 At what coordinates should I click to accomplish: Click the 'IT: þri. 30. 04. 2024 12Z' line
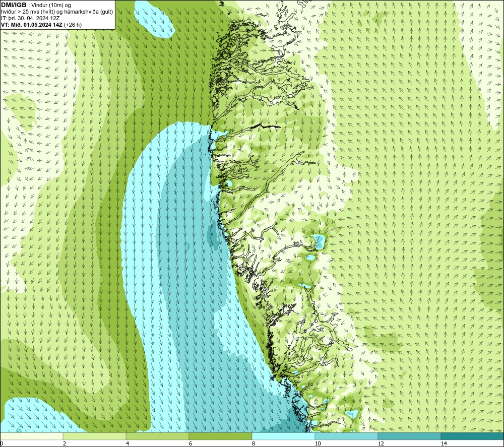point(30,18)
